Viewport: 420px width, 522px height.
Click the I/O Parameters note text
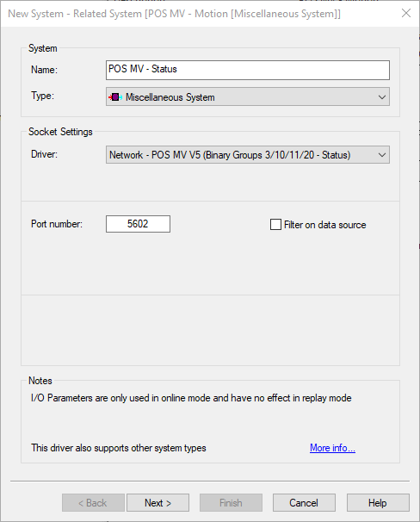[x=191, y=398]
